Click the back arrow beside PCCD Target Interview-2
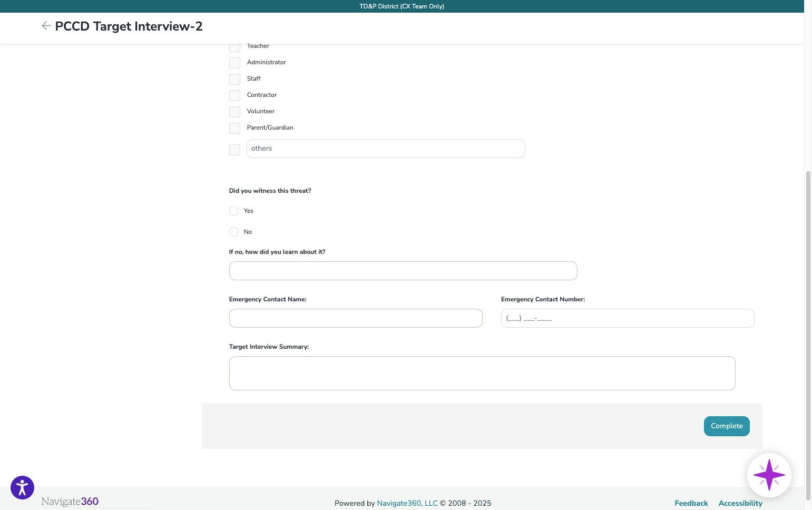Image resolution: width=812 pixels, height=510 pixels. point(46,26)
